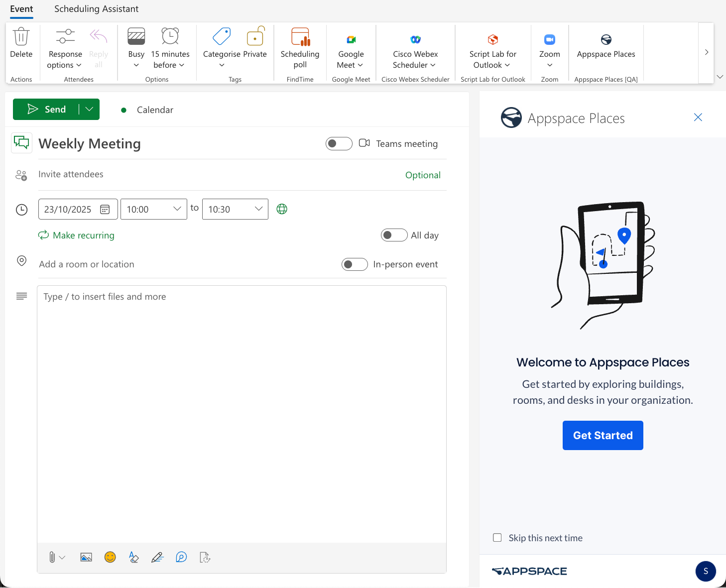Click Make recurring link
The image size is (726, 588).
coord(76,235)
